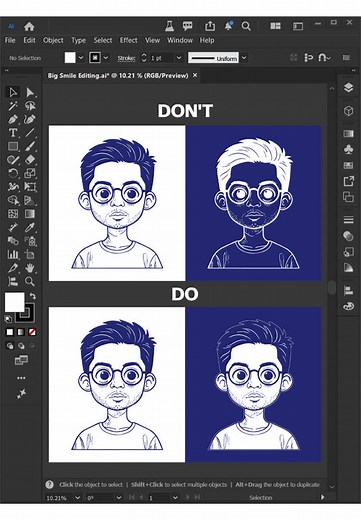Select the Eyedropper tool
This screenshot has height=520, width=361.
point(30,227)
